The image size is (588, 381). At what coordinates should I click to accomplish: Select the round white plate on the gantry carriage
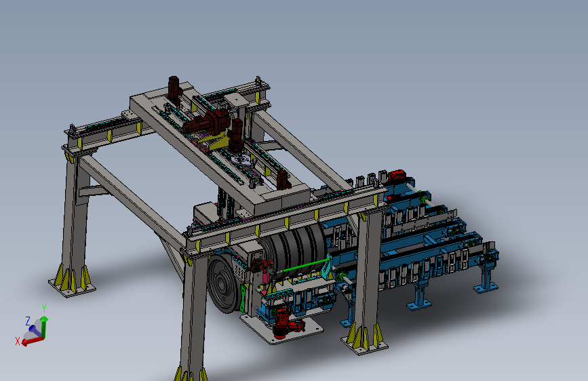click(241, 159)
